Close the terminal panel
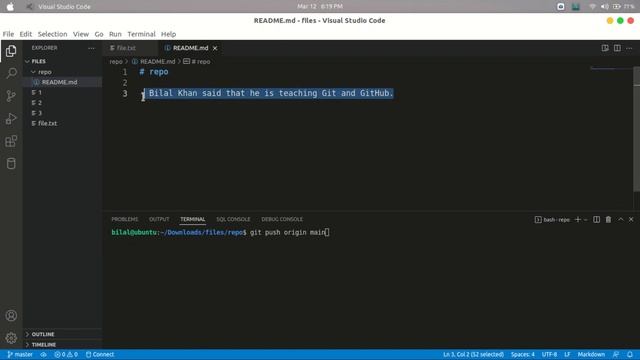This screenshot has width=640, height=360. tap(631, 220)
